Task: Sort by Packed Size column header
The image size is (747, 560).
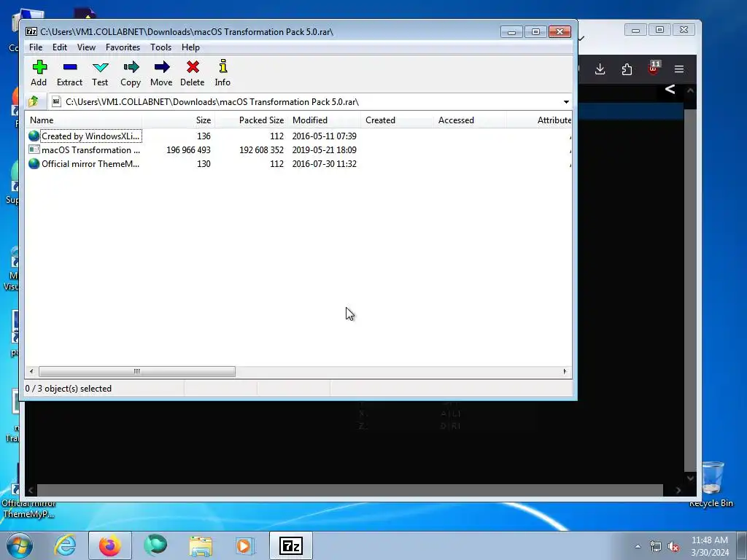Action: 251,120
